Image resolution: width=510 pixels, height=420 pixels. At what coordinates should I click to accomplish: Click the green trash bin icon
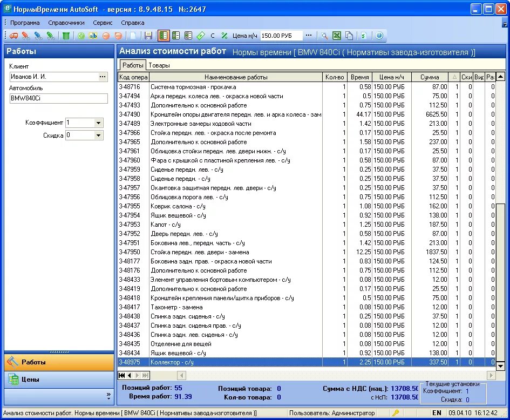[x=66, y=36]
